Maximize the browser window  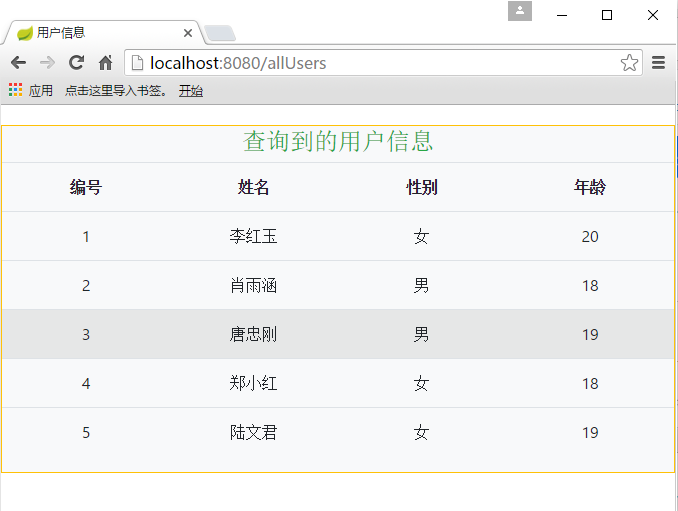pos(607,15)
